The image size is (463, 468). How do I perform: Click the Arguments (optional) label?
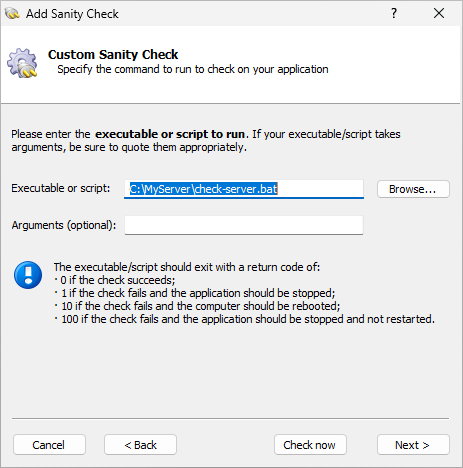(64, 225)
